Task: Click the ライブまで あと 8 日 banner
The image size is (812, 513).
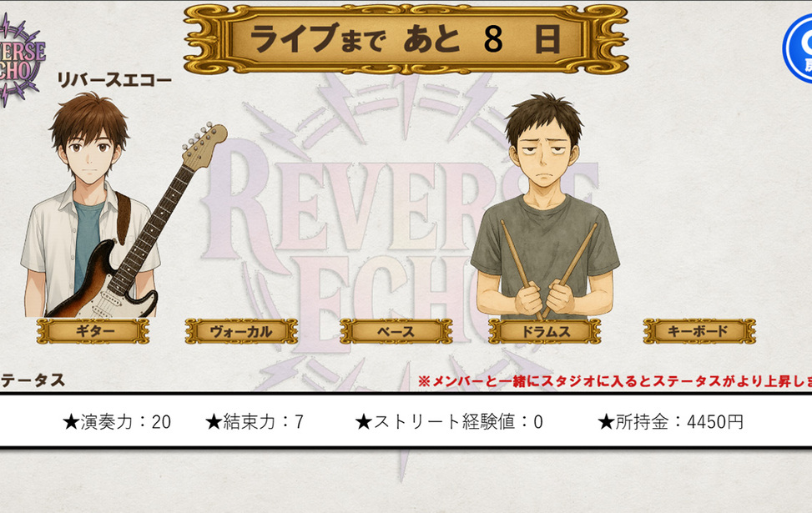Action: (x=406, y=39)
